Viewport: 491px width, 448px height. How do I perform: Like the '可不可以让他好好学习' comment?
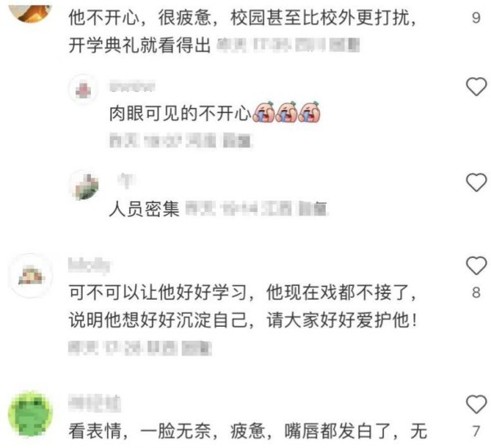click(x=476, y=265)
